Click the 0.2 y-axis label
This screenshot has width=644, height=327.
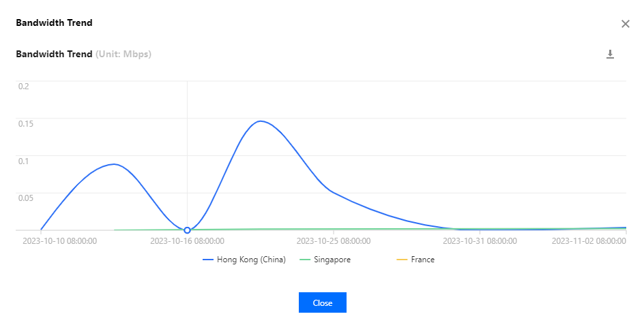(x=23, y=86)
